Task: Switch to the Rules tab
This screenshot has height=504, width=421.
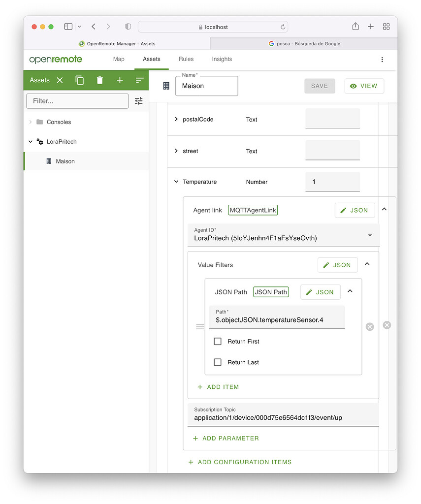Action: [186, 59]
